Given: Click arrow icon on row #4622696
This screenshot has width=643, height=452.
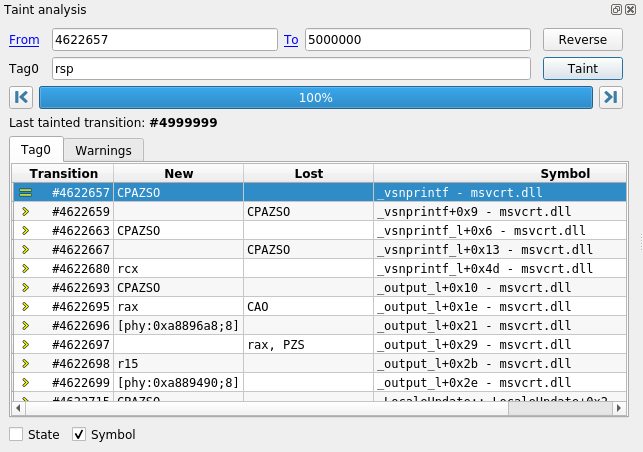Looking at the screenshot, I should (x=26, y=326).
